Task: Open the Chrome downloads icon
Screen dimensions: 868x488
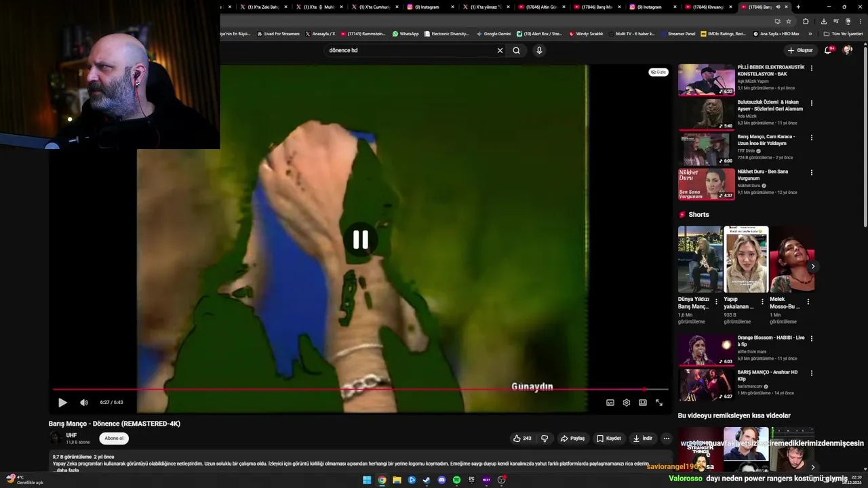Action: [823, 21]
